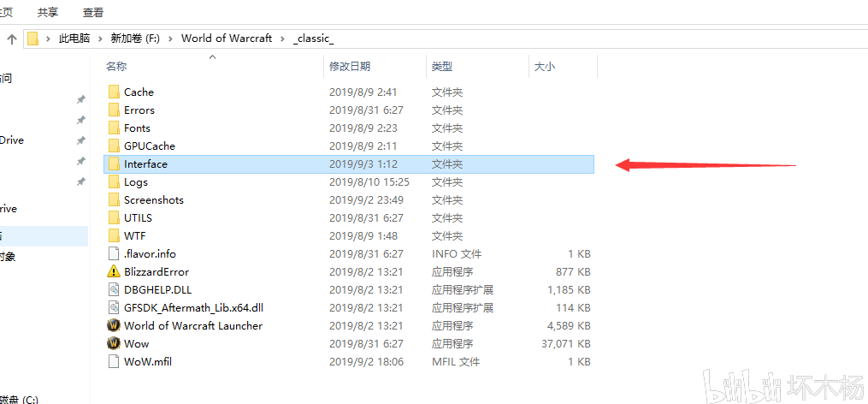The image size is (868, 404).
Task: Expand chevron after 此电脑 in breadcrumb
Action: pos(100,39)
